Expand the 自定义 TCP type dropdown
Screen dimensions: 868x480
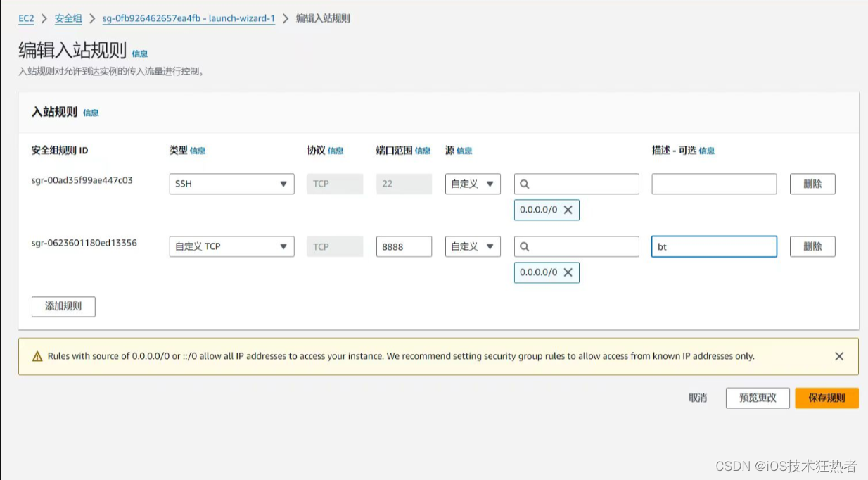tap(231, 246)
